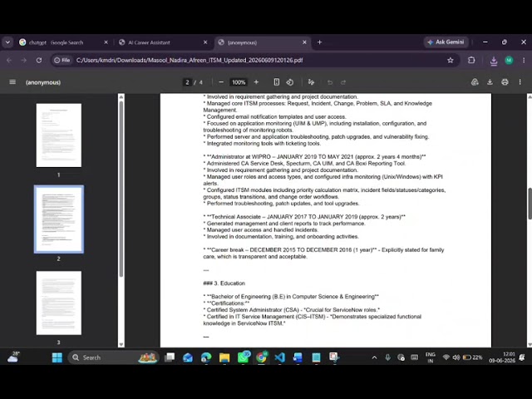Click the PDF redo arrow

pos(343,82)
